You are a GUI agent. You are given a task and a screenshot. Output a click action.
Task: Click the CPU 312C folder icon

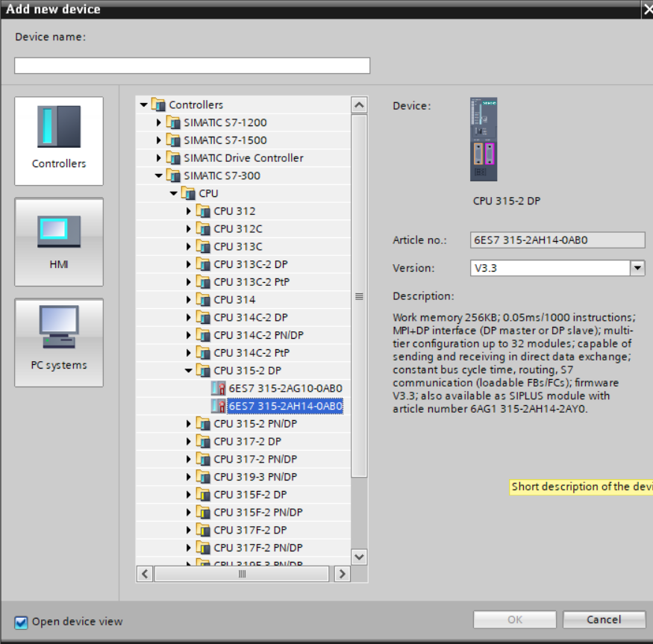click(203, 228)
